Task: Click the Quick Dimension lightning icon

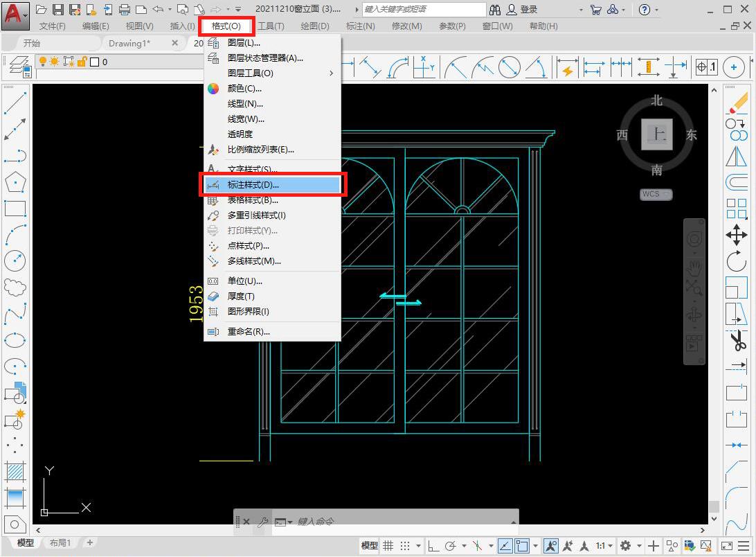Action: point(567,68)
